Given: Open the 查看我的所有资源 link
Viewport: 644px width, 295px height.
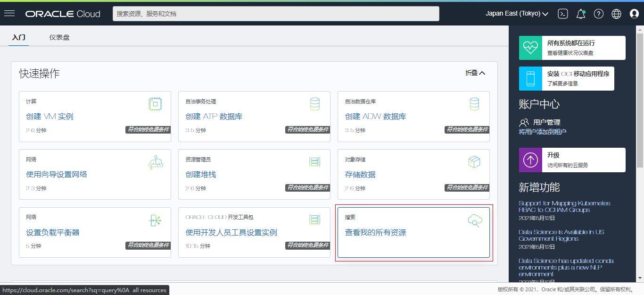Looking at the screenshot, I should click(376, 233).
